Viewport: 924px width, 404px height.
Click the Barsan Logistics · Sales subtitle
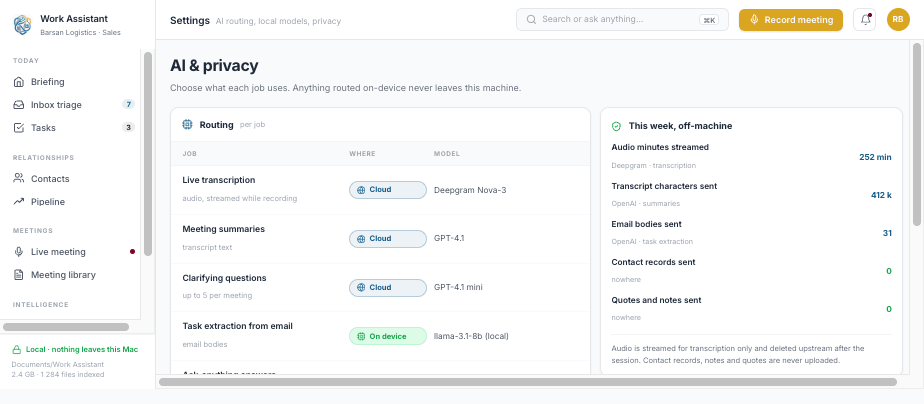click(x=80, y=33)
